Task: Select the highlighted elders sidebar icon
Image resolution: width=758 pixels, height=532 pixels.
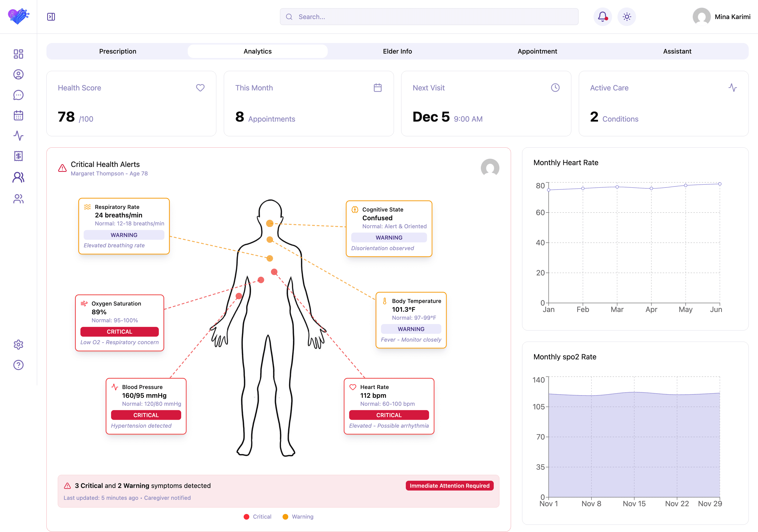Action: coord(19,178)
